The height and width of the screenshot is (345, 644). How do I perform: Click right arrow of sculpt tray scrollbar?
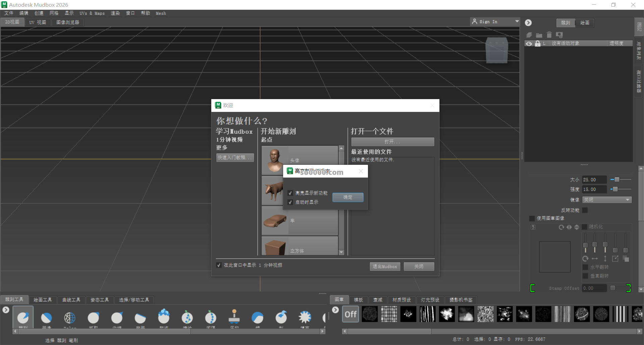(x=323, y=331)
